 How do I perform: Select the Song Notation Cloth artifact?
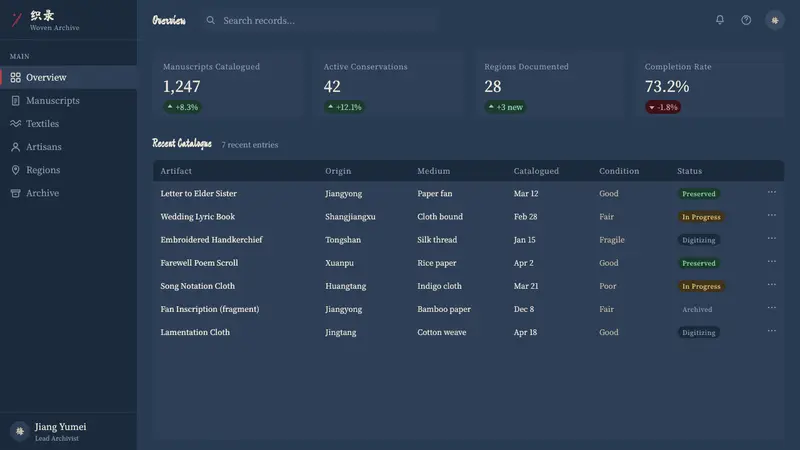(197, 286)
